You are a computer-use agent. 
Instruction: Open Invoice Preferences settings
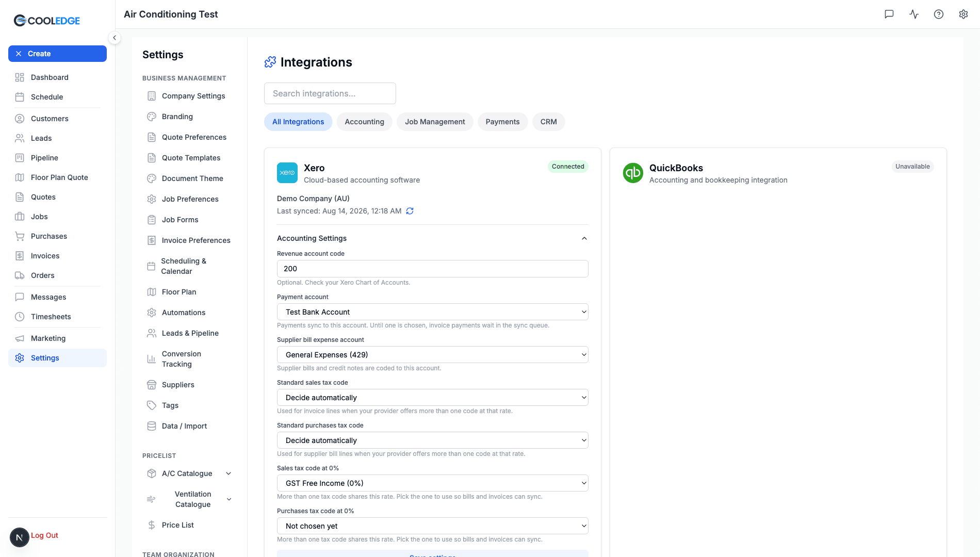(189, 240)
